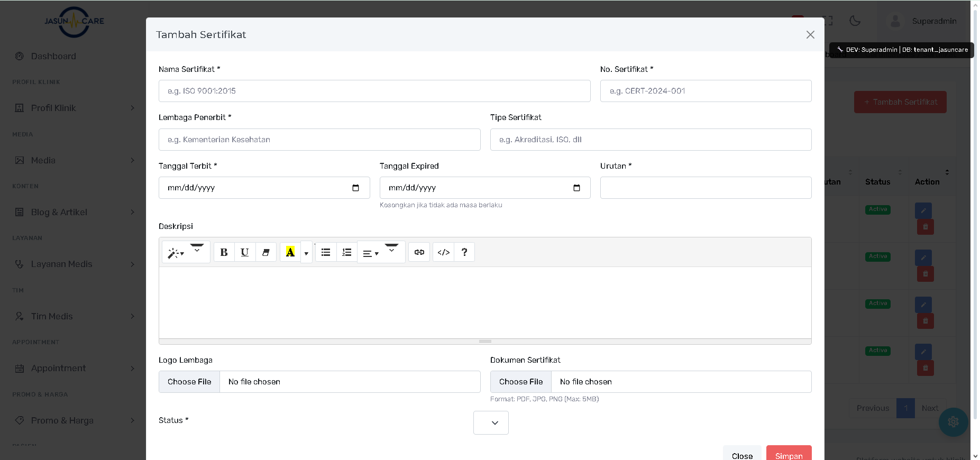Choose a file for Dokumen Sertifikat
This screenshot has width=980, height=460.
[x=521, y=382]
